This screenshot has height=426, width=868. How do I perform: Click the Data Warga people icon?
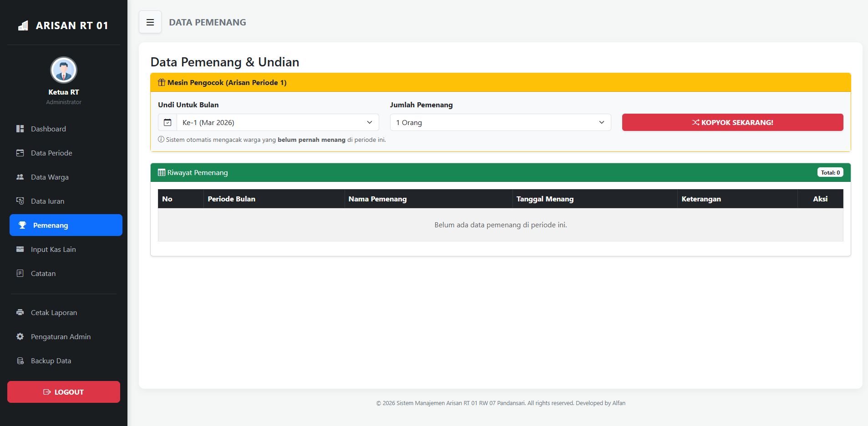(x=20, y=177)
